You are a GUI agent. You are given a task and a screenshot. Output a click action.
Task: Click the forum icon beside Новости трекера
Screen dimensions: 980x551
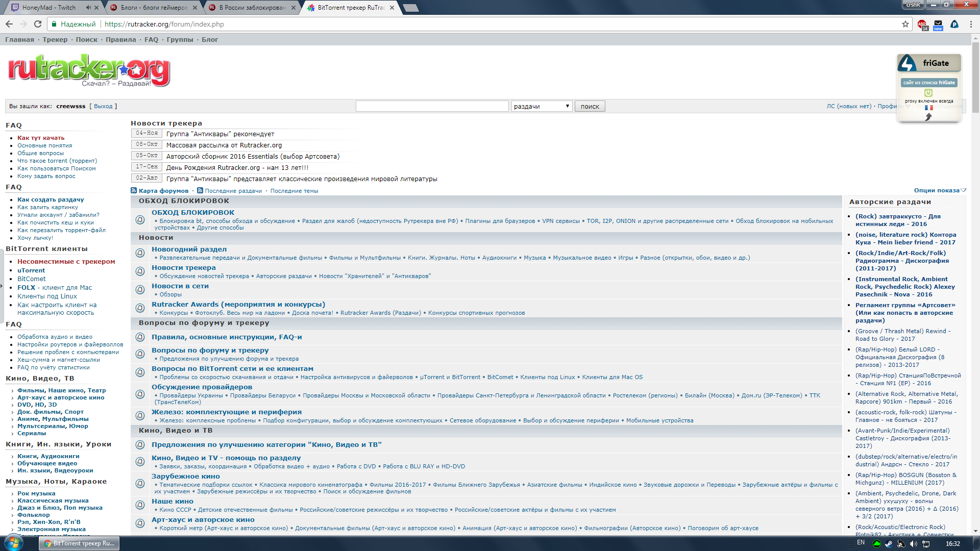[140, 271]
